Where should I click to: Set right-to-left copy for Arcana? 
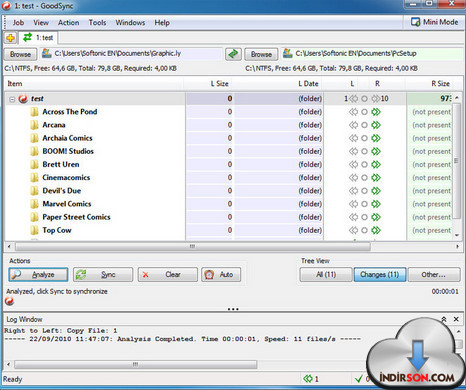click(353, 125)
